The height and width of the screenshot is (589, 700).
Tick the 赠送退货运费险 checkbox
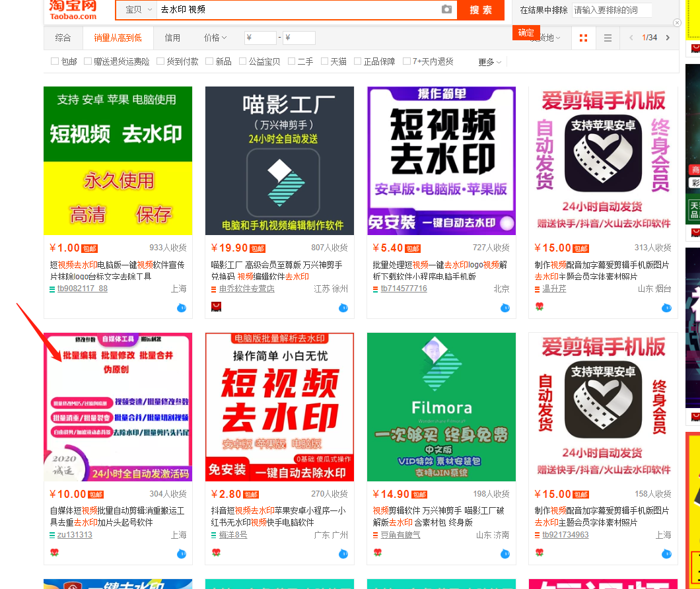[x=87, y=61]
